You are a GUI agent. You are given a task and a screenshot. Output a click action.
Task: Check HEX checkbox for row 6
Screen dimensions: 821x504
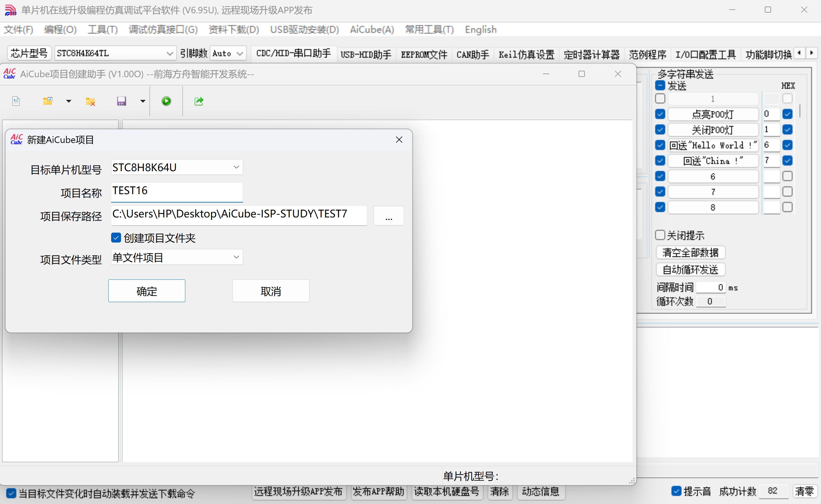[787, 176]
